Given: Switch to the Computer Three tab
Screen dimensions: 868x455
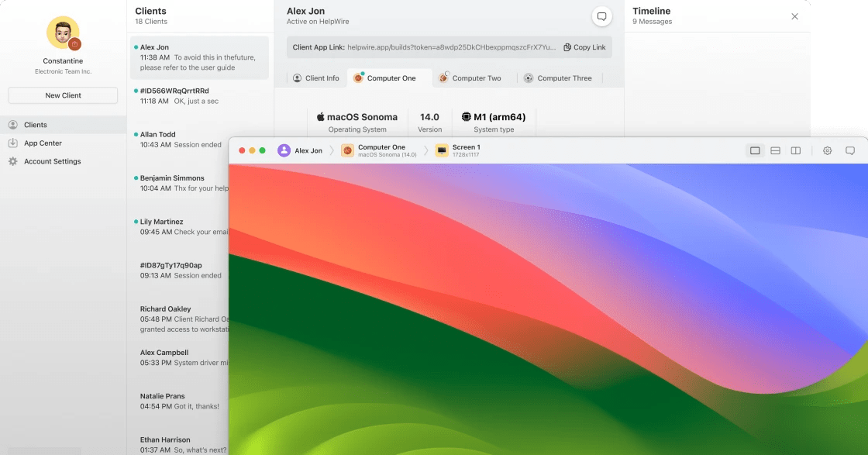Looking at the screenshot, I should (558, 78).
